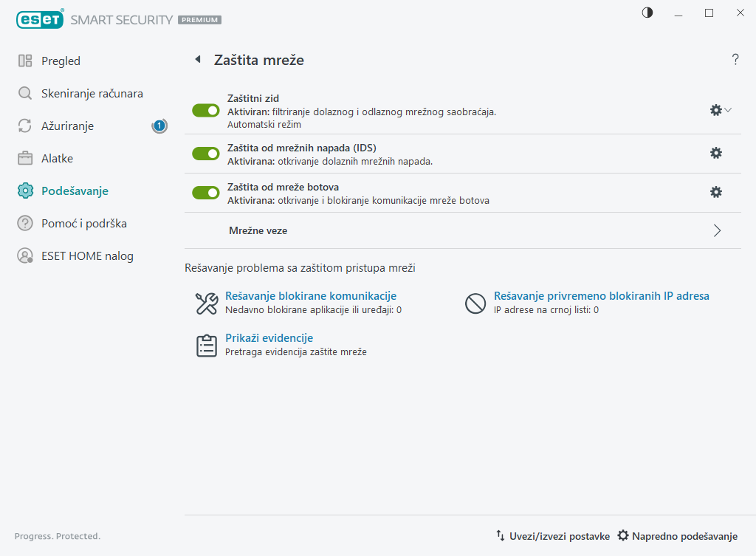Click the clipboard log icon

(x=206, y=346)
